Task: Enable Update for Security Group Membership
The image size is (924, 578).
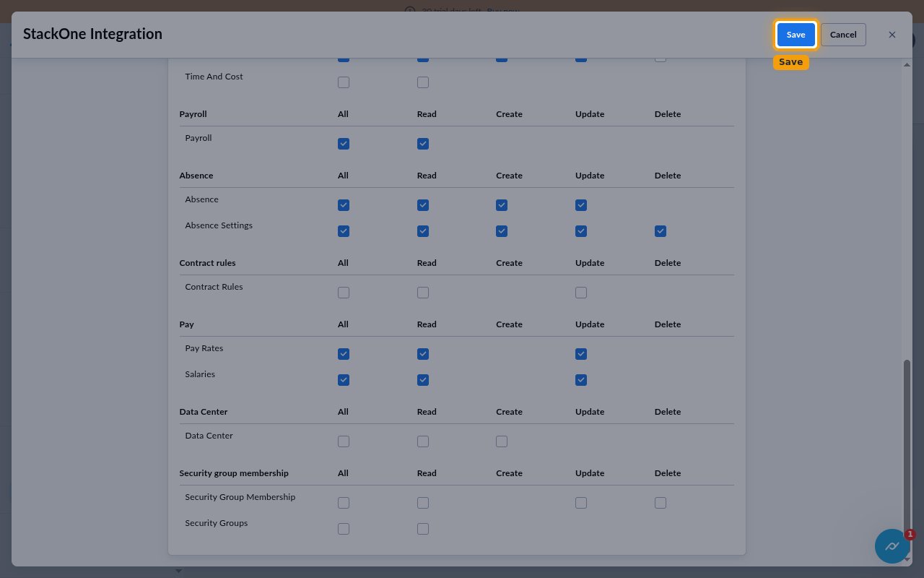Action: [x=581, y=503]
